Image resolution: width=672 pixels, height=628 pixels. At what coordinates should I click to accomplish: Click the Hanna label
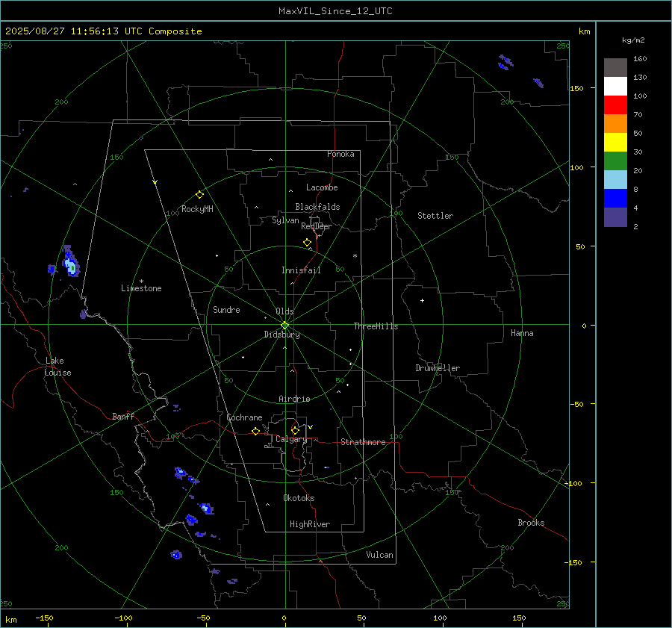522,333
